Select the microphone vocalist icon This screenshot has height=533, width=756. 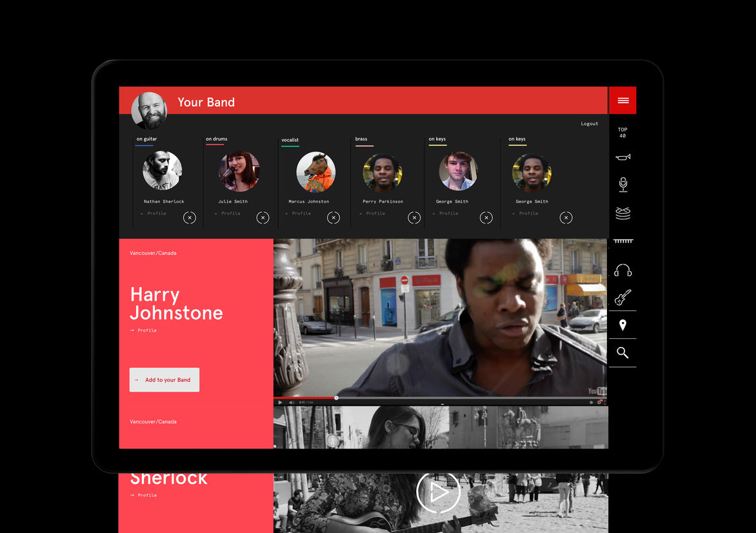coord(622,185)
